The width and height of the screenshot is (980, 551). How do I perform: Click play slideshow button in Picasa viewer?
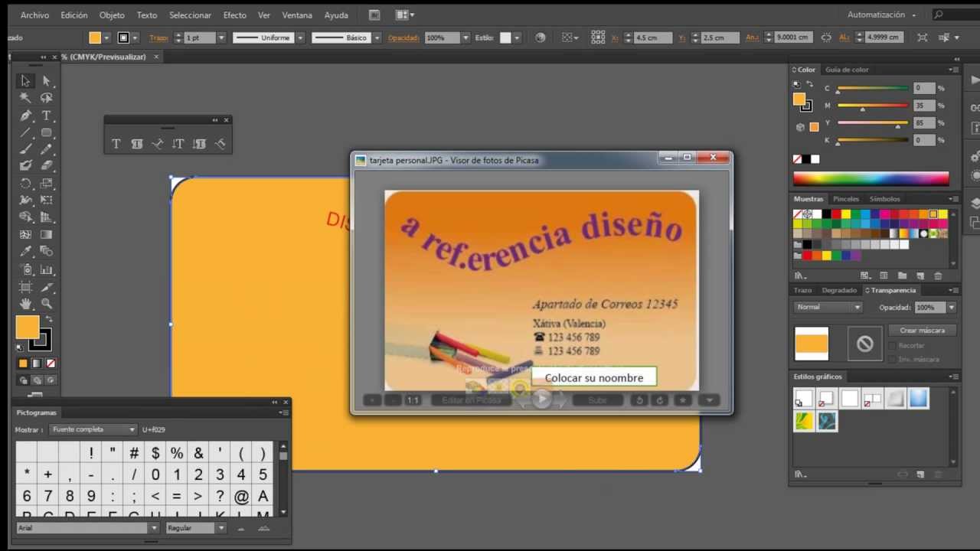[x=542, y=399]
